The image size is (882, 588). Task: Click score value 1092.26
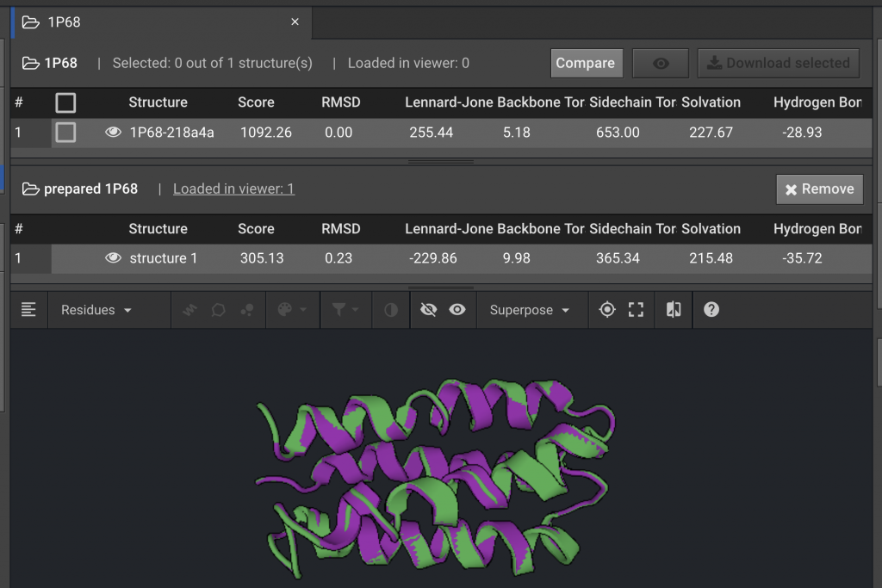pos(266,133)
